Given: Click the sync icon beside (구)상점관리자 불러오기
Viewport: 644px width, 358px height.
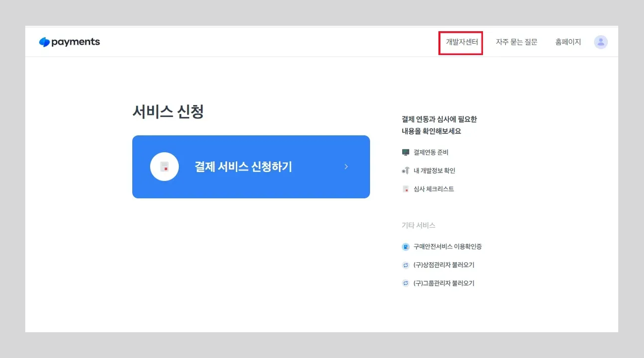Looking at the screenshot, I should coord(406,265).
